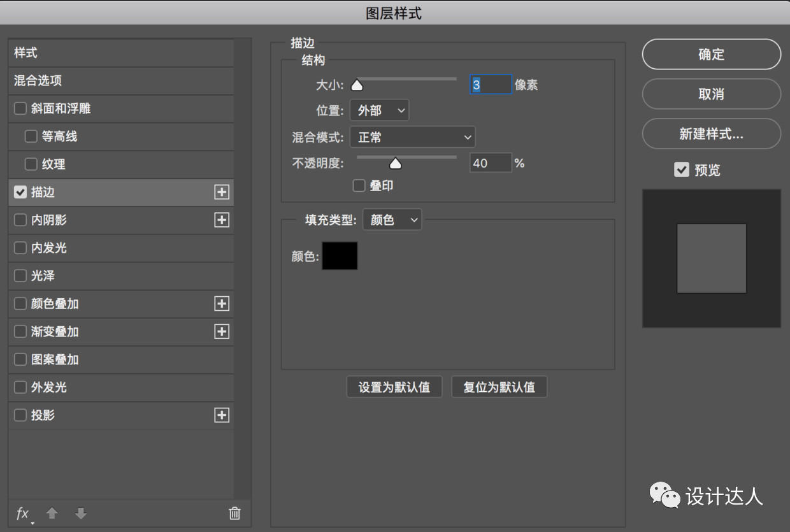Select the 内发光 label in the list
Viewport: 790px width, 532px height.
[49, 248]
